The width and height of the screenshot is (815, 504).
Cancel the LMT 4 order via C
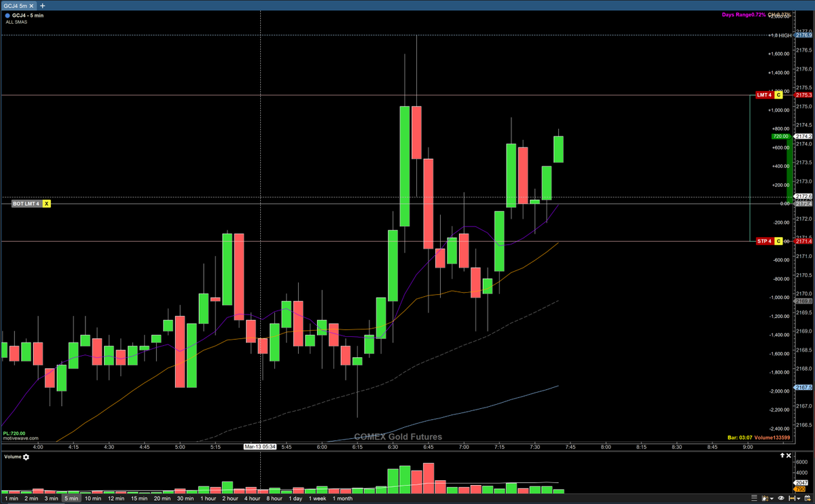(779, 95)
